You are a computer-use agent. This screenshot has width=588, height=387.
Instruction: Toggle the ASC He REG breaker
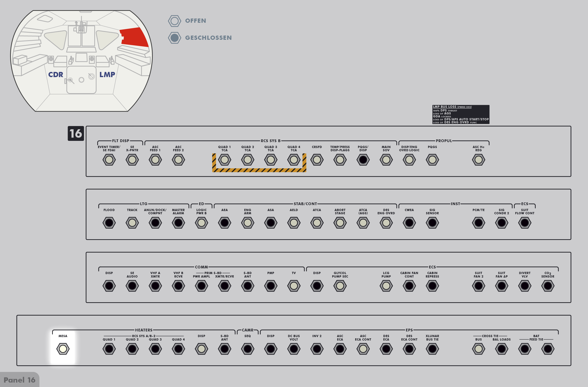tap(478, 160)
